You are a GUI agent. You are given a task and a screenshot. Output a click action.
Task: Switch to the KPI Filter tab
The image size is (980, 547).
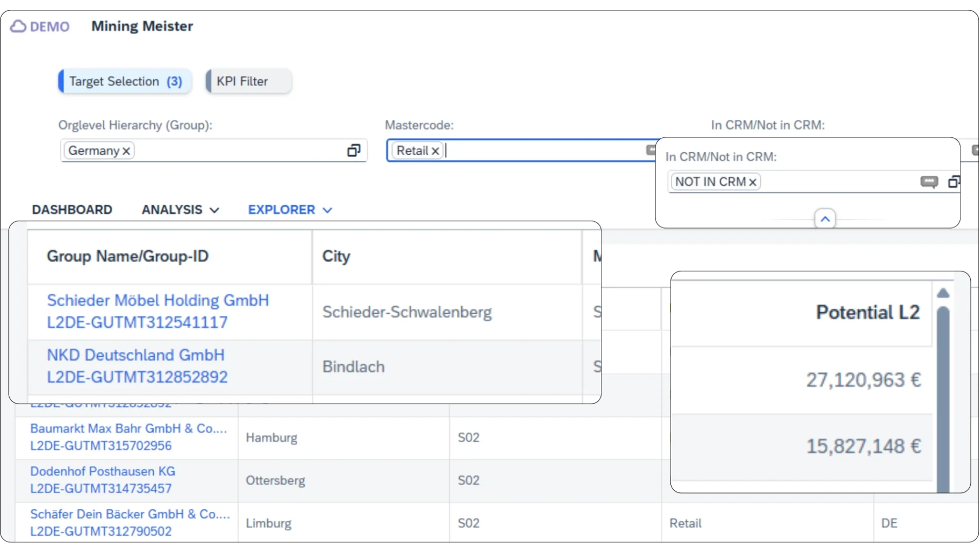coord(249,82)
